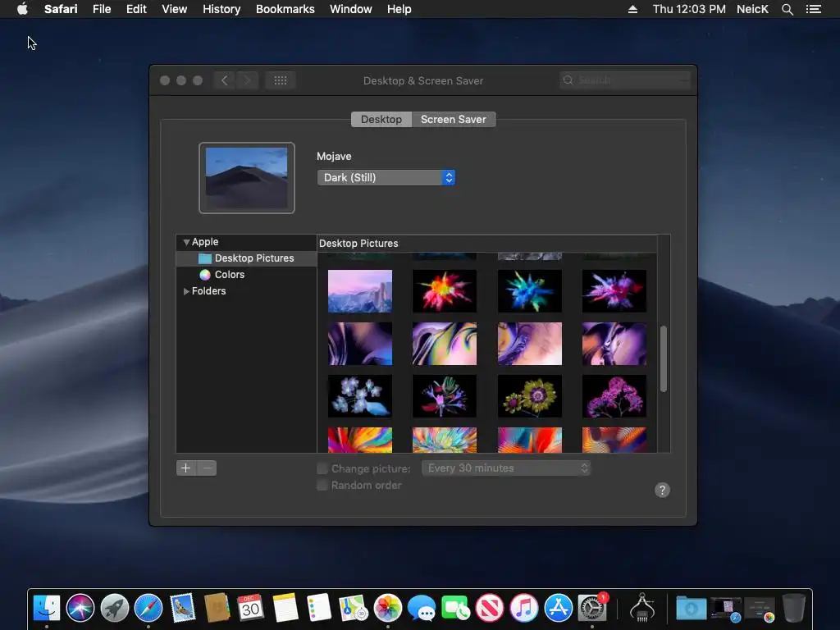The image size is (840, 630).
Task: Open the Window menu
Action: [350, 9]
